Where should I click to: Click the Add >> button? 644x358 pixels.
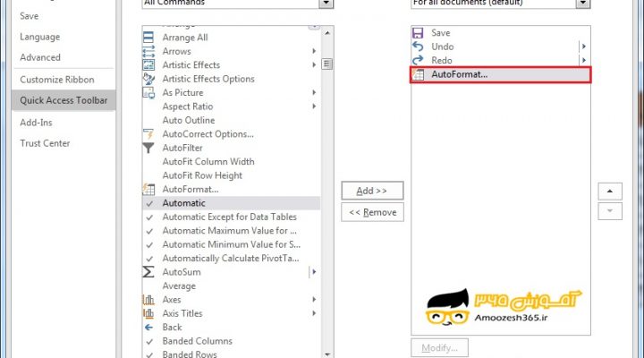372,191
